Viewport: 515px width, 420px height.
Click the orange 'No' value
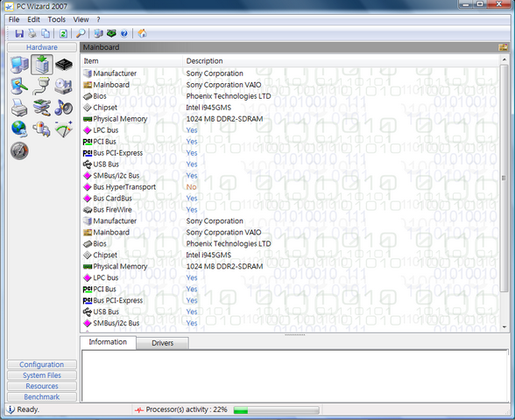191,187
